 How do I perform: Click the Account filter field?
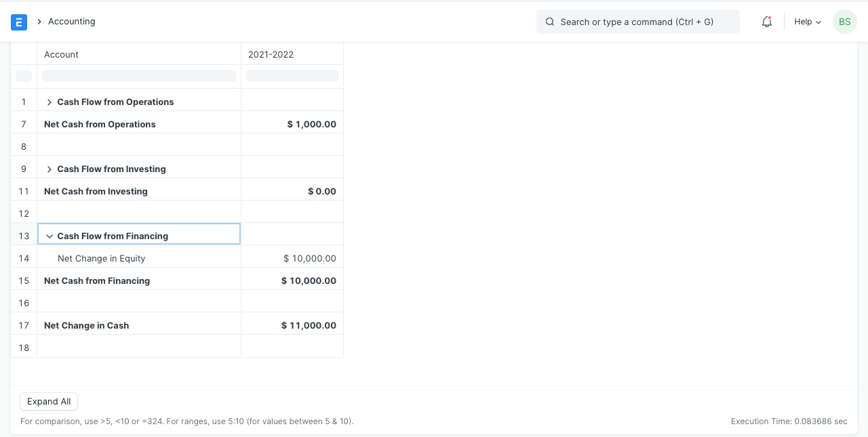point(138,75)
